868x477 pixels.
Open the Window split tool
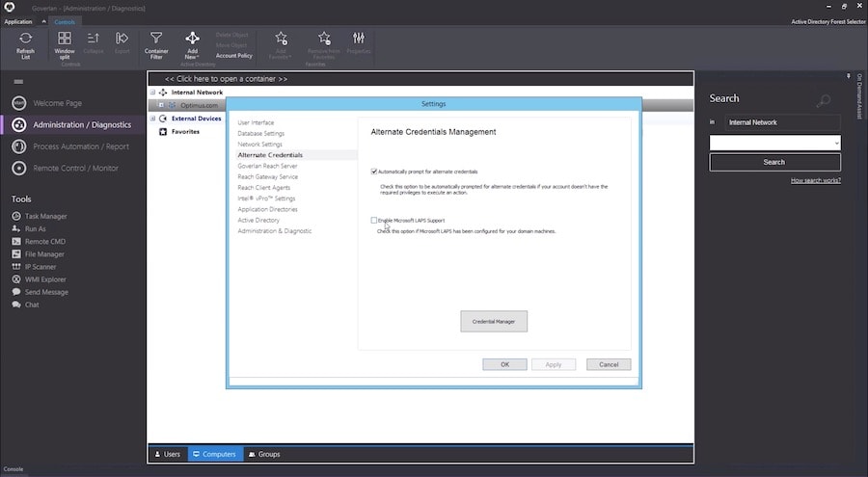tap(65, 45)
